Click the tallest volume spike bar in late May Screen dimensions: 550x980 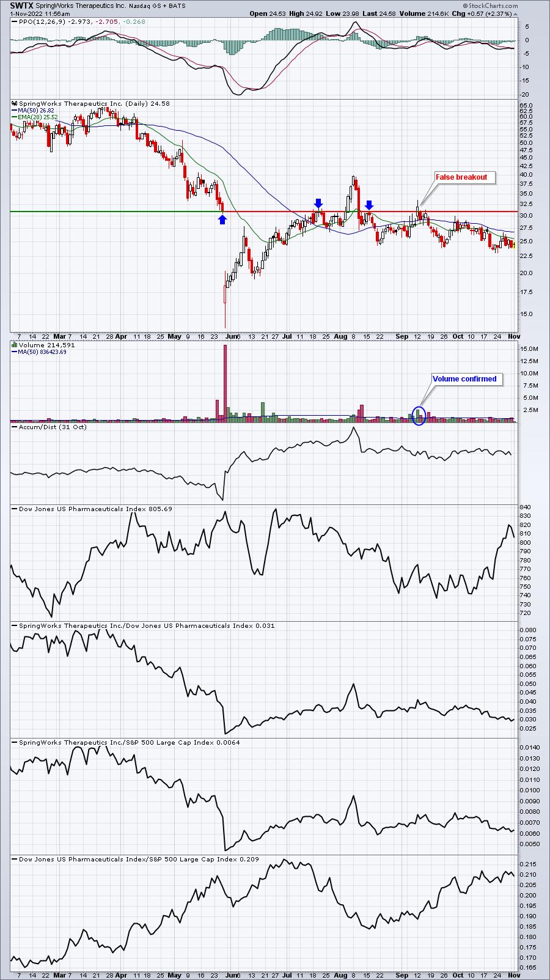tap(225, 383)
